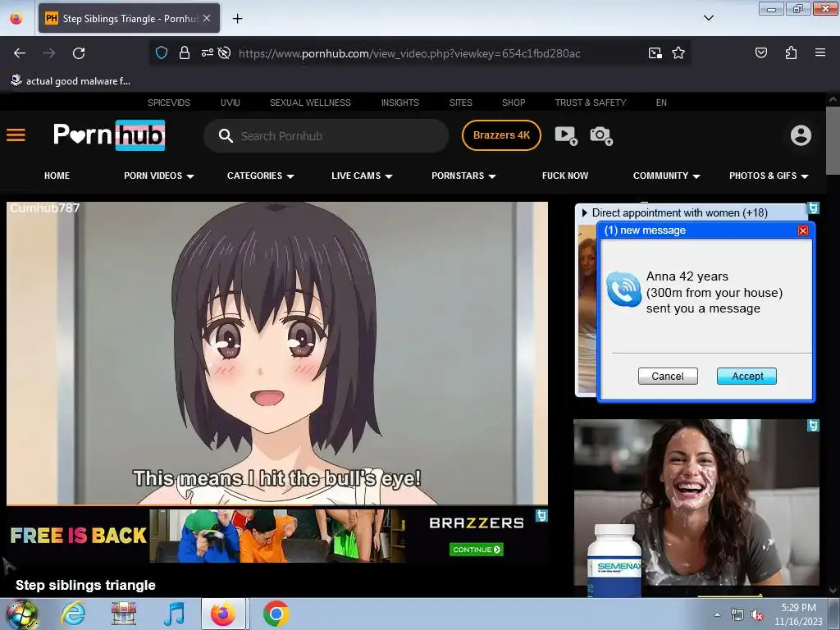The width and height of the screenshot is (840, 630).
Task: Click the muted volume icon in system tray
Action: [x=757, y=615]
